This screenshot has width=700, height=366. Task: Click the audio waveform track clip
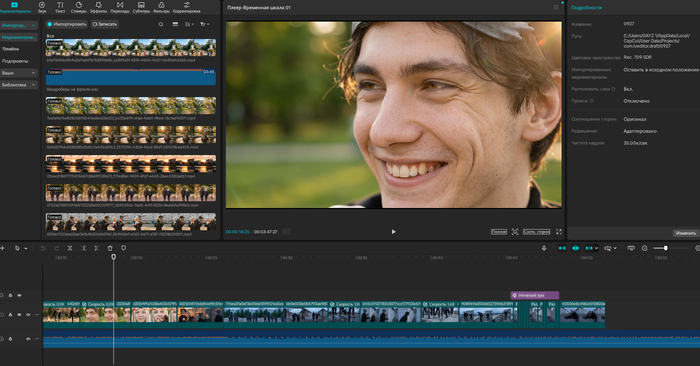pyautogui.click(x=371, y=339)
